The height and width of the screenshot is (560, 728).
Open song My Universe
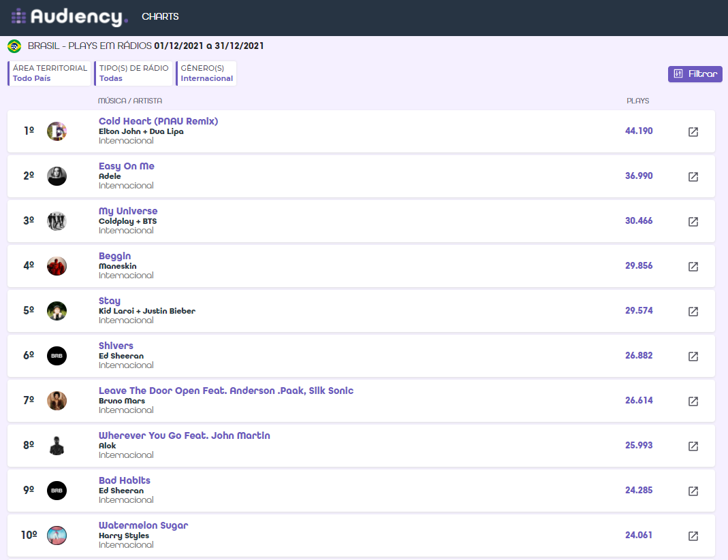[x=128, y=211]
